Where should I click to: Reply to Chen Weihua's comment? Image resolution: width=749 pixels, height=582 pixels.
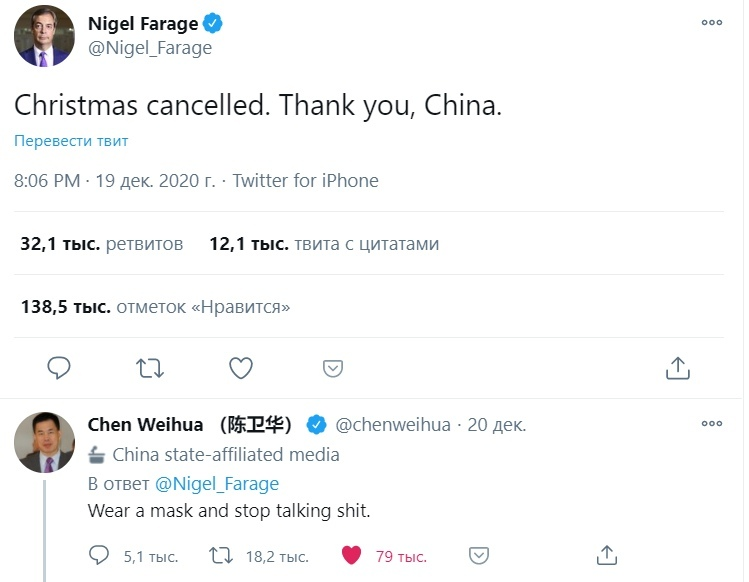[99, 555]
